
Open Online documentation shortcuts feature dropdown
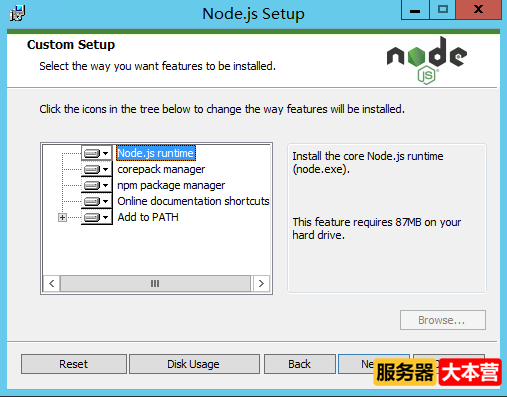click(x=96, y=201)
